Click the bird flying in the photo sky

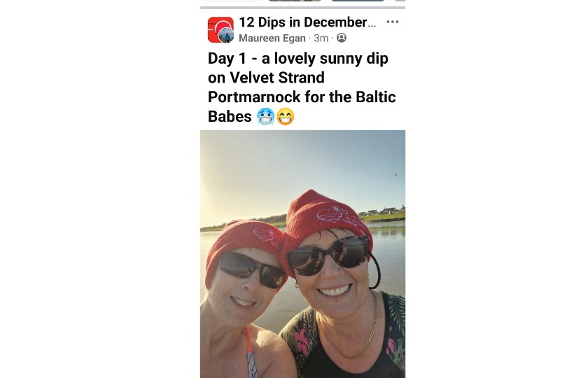coord(395,175)
